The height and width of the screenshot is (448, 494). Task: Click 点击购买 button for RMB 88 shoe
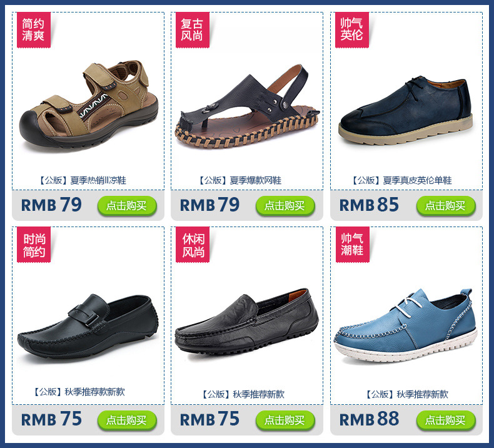click(x=445, y=420)
